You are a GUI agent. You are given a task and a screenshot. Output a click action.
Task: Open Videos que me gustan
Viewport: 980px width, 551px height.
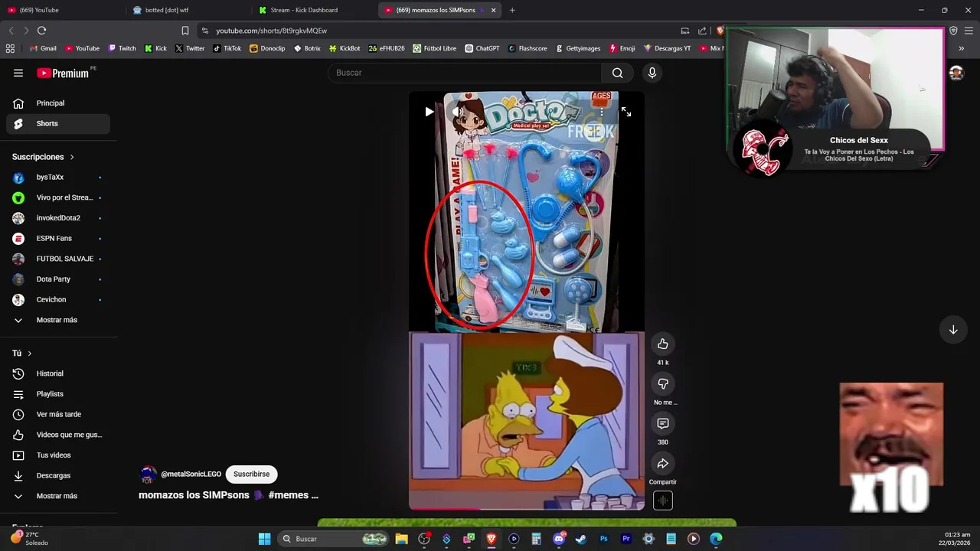(x=58, y=435)
